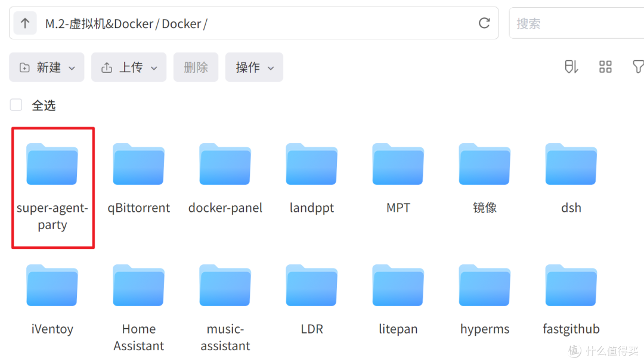Click the 删除 button

196,67
